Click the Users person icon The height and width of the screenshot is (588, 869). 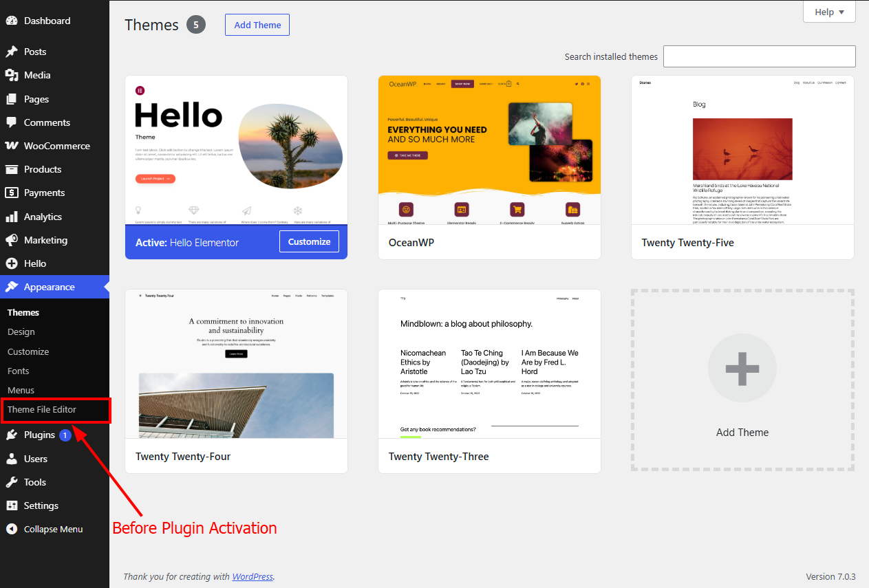click(12, 459)
